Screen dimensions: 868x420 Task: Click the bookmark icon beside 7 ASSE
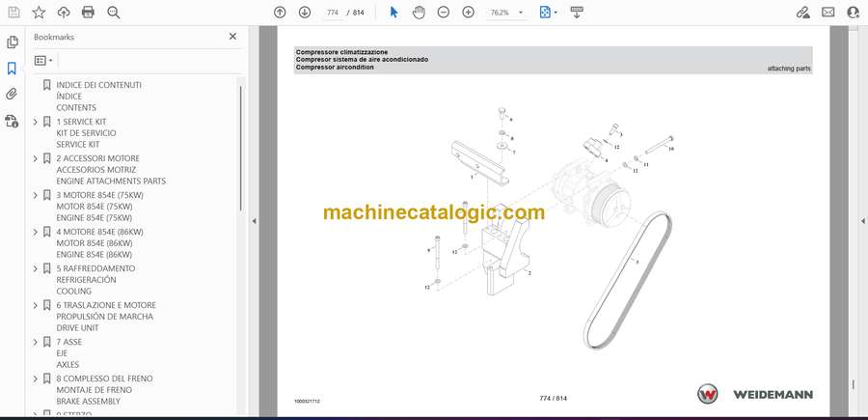pyautogui.click(x=47, y=342)
